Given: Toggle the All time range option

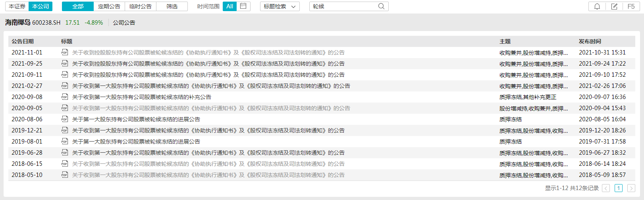Looking at the screenshot, I should 229,6.
